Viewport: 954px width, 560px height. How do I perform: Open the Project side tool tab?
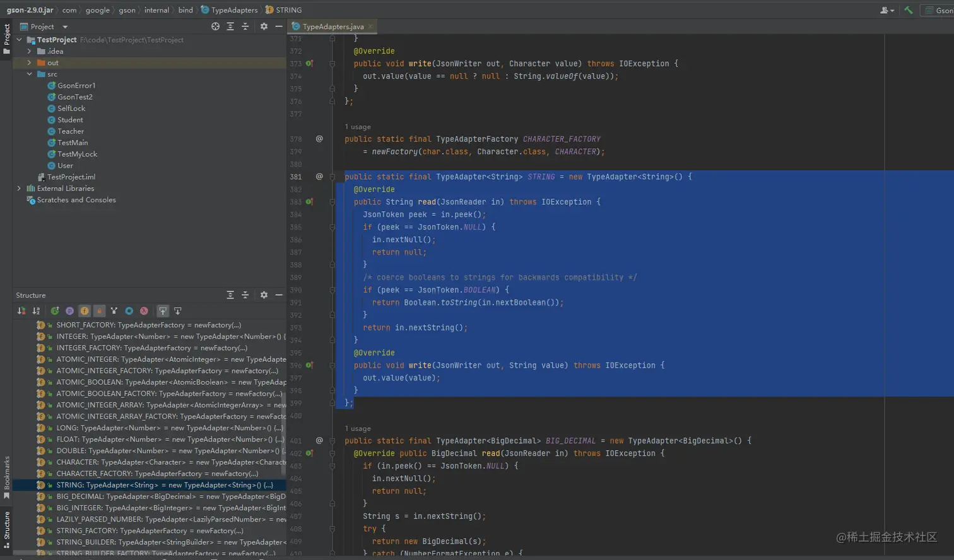pyautogui.click(x=6, y=38)
